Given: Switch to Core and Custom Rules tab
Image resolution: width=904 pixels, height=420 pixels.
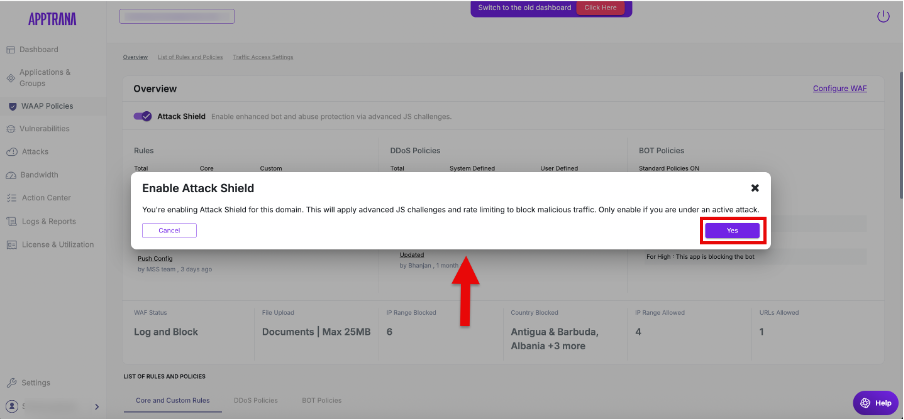Looking at the screenshot, I should tap(172, 400).
